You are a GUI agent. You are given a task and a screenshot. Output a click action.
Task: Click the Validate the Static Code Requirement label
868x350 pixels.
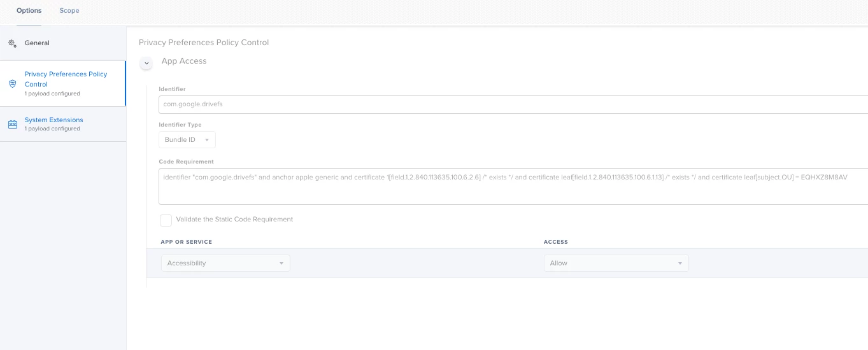click(x=234, y=219)
